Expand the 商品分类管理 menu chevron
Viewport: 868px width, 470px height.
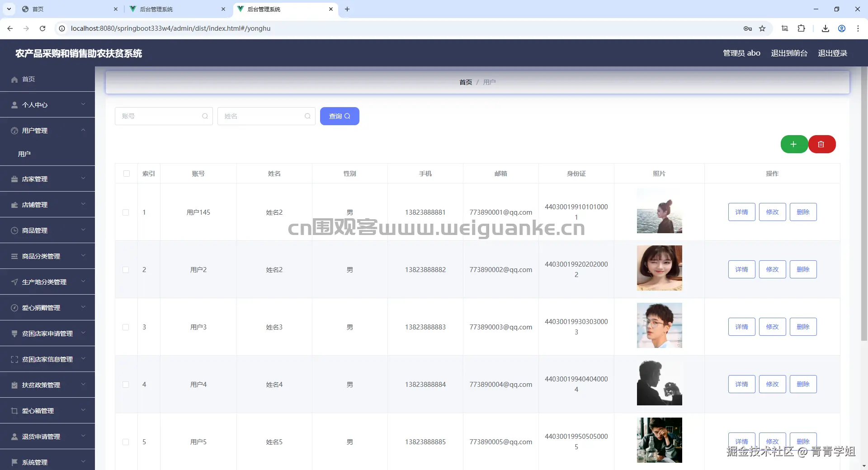[83, 256]
